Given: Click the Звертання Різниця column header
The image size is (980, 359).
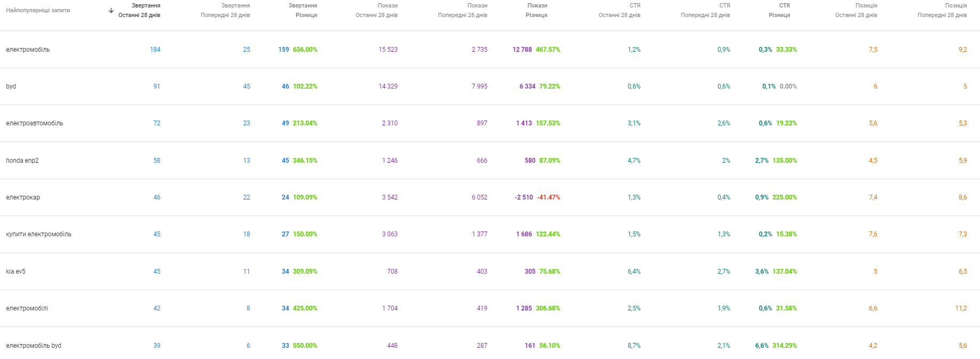Looking at the screenshot, I should point(303,10).
